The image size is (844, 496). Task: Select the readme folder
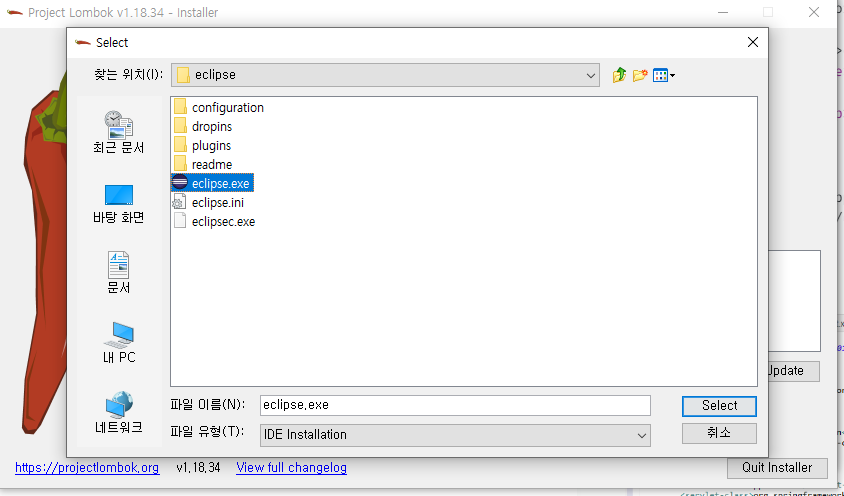click(x=203, y=164)
